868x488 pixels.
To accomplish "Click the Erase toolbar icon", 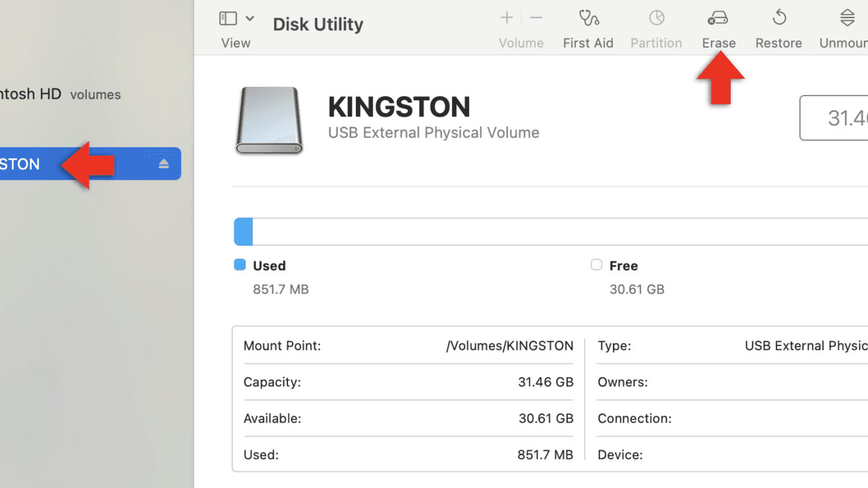I will [719, 18].
